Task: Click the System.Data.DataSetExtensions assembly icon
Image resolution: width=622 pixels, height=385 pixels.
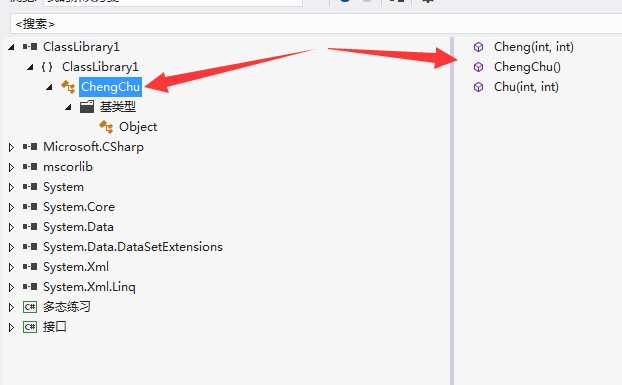Action: pos(30,247)
